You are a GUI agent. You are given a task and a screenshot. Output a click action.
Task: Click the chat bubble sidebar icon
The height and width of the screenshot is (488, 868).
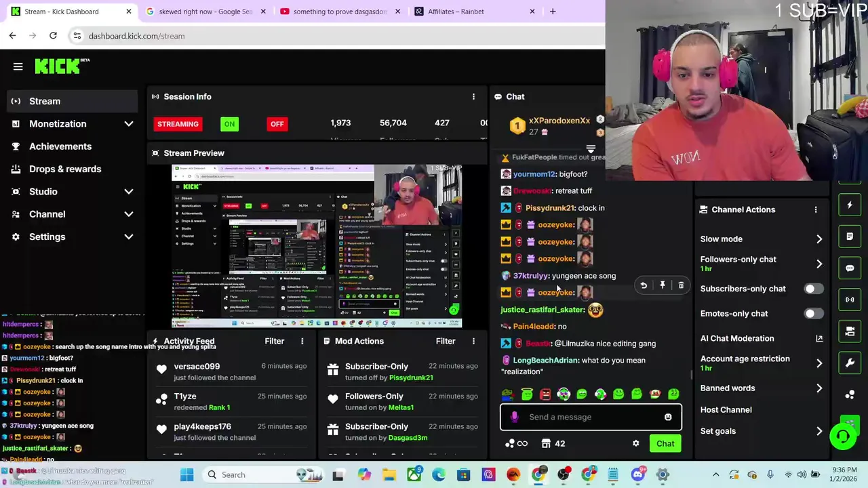[850, 268]
